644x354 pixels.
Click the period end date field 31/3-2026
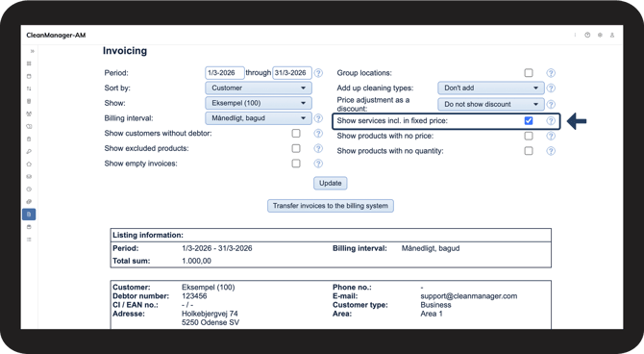tap(292, 73)
